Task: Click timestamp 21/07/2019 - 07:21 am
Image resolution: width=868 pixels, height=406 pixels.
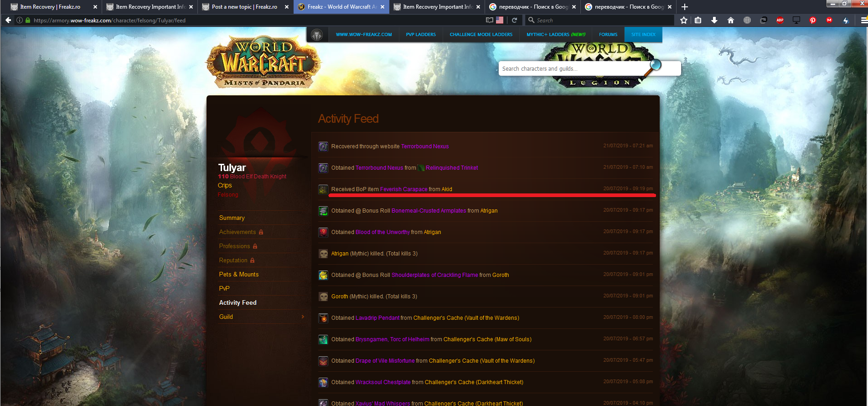Action: tap(628, 146)
